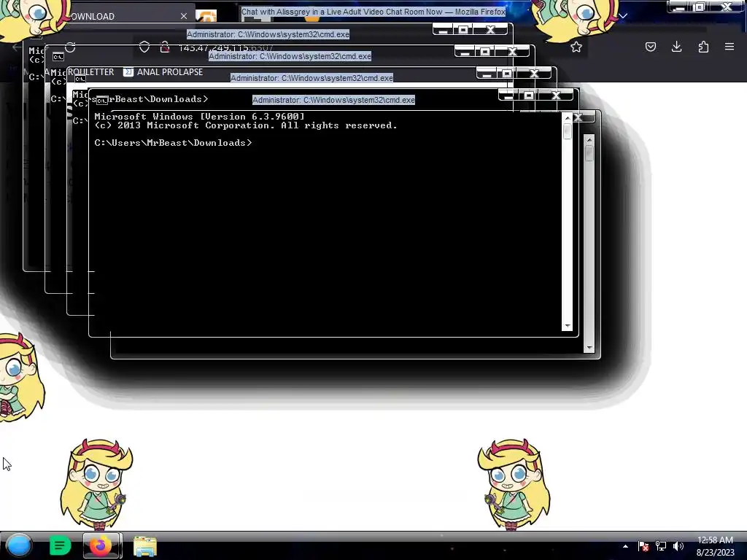Open File Explorer from the taskbar
The width and height of the screenshot is (747, 560).
point(145,546)
